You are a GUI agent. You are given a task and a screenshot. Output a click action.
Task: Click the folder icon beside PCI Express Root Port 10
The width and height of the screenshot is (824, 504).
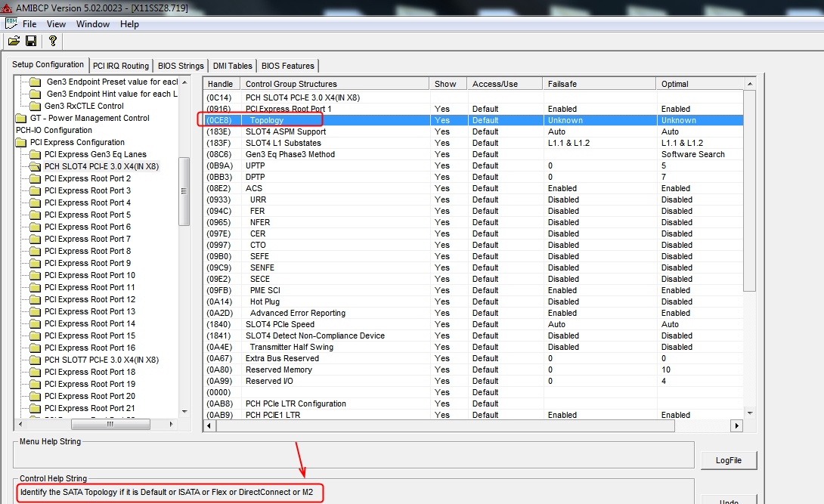coord(36,275)
